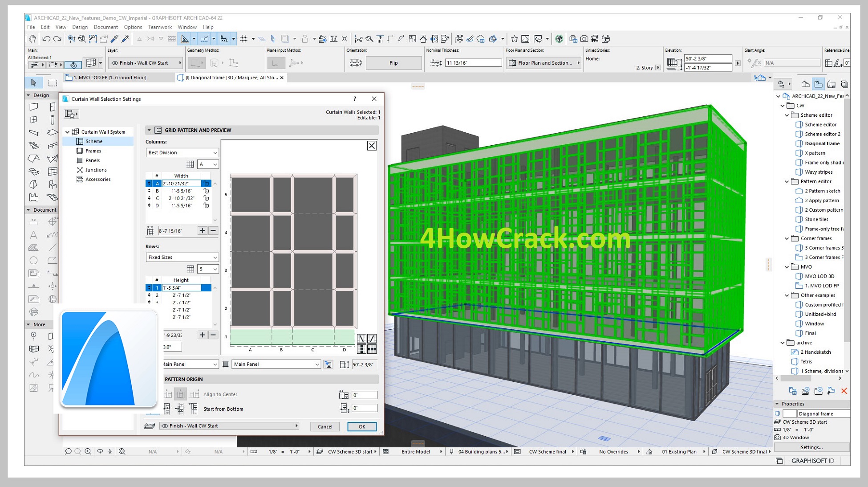868x487 pixels.
Task: Open the Teamwork menu
Action: point(160,27)
